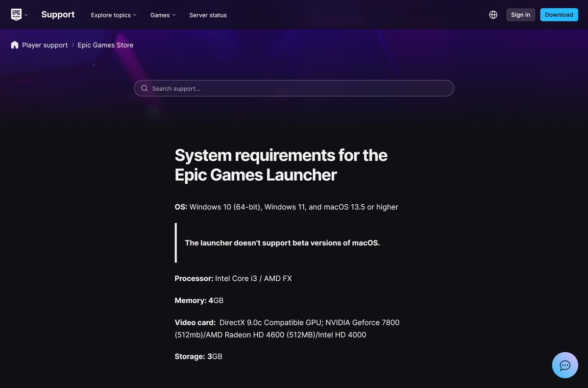Click the Video card DirectX 9.0c line

click(x=287, y=329)
